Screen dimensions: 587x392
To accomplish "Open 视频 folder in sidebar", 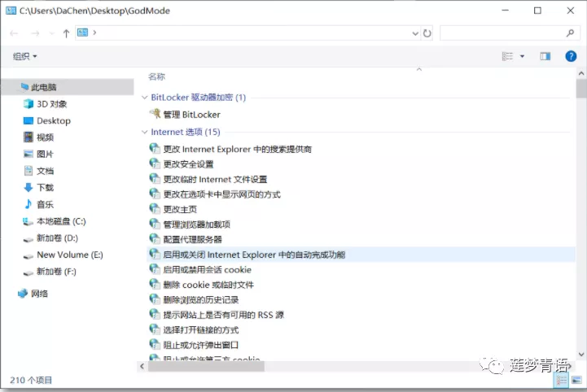I will pos(38,137).
